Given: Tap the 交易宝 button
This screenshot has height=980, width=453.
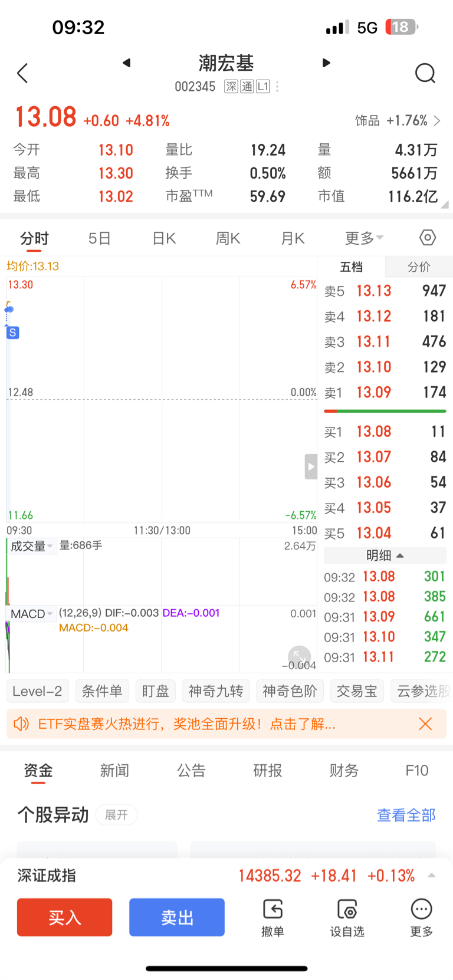Looking at the screenshot, I should 357,691.
